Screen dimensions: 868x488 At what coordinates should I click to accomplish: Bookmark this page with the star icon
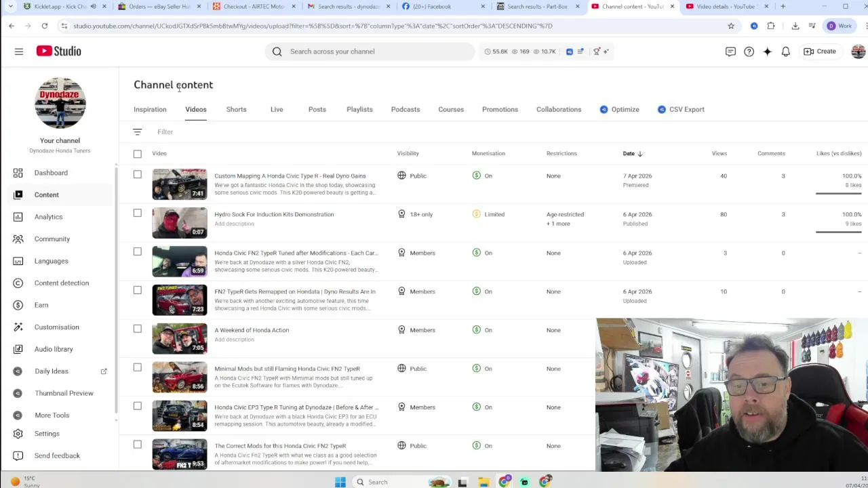(731, 26)
